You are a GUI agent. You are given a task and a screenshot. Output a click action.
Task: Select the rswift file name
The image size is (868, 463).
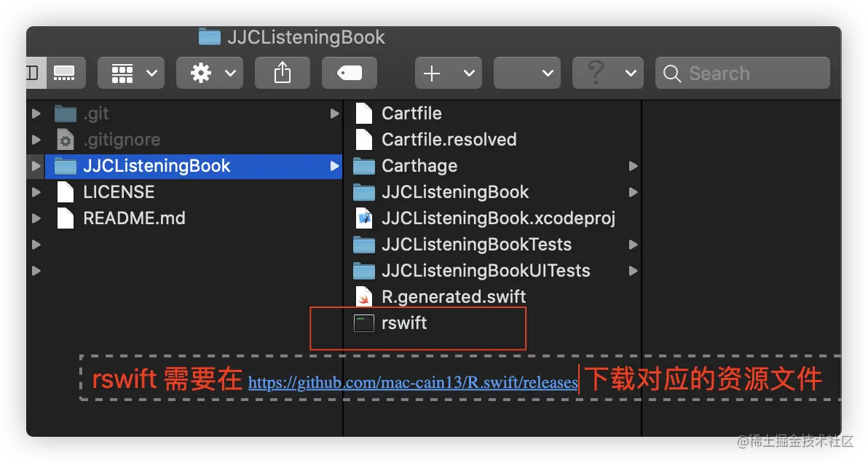pos(404,323)
